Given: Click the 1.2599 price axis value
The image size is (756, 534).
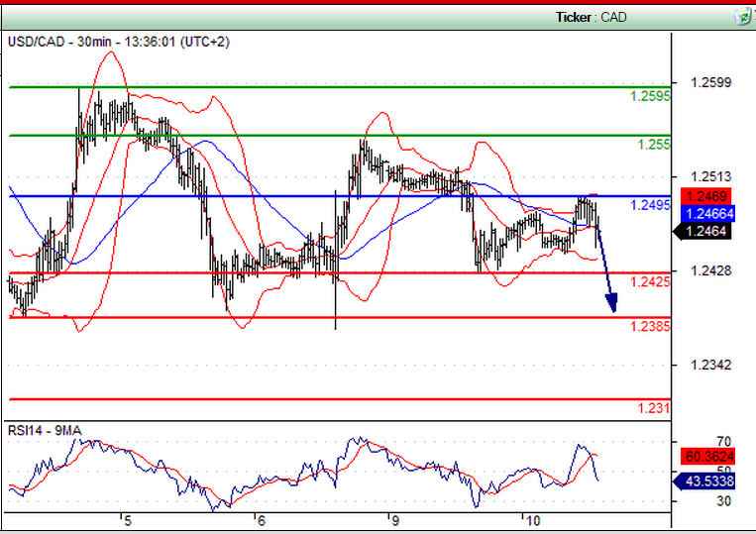Looking at the screenshot, I should click(710, 83).
